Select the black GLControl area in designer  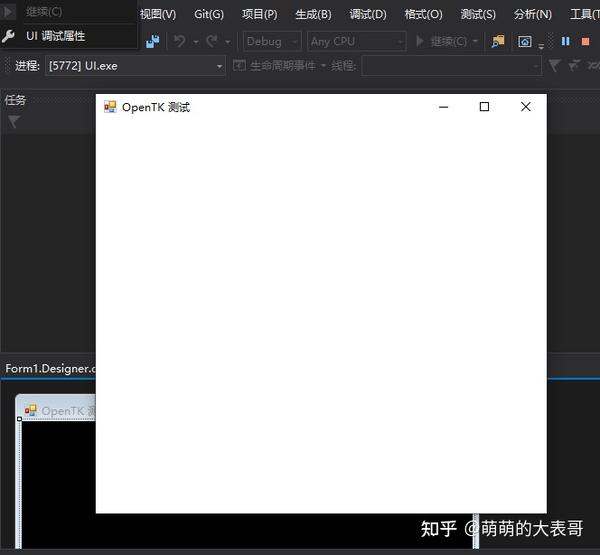coord(58,485)
